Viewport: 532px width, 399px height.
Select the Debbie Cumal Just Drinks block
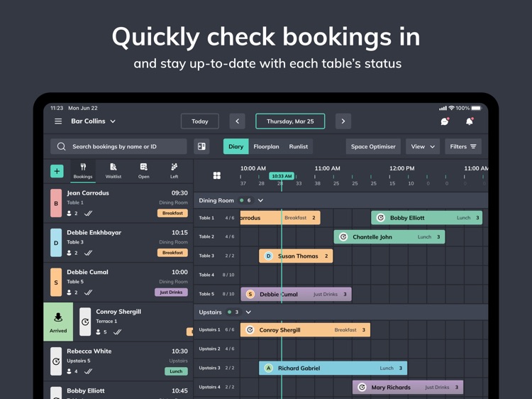[297, 294]
